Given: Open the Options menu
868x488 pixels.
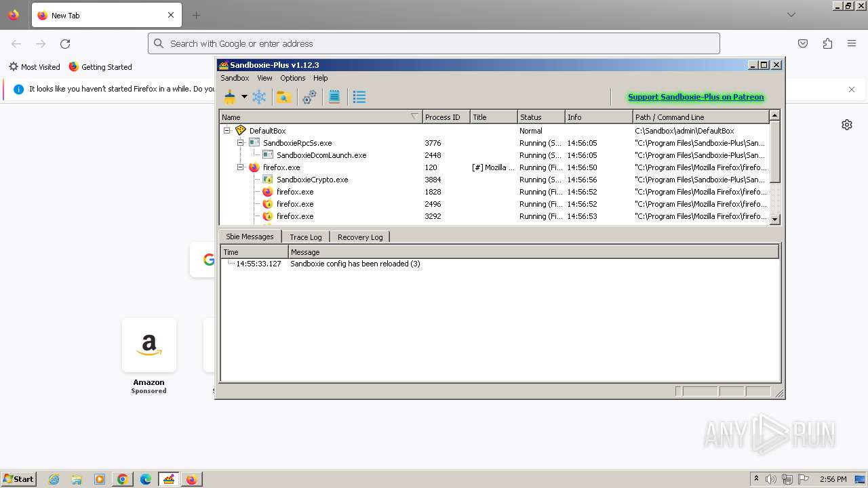Looking at the screenshot, I should tap(293, 78).
